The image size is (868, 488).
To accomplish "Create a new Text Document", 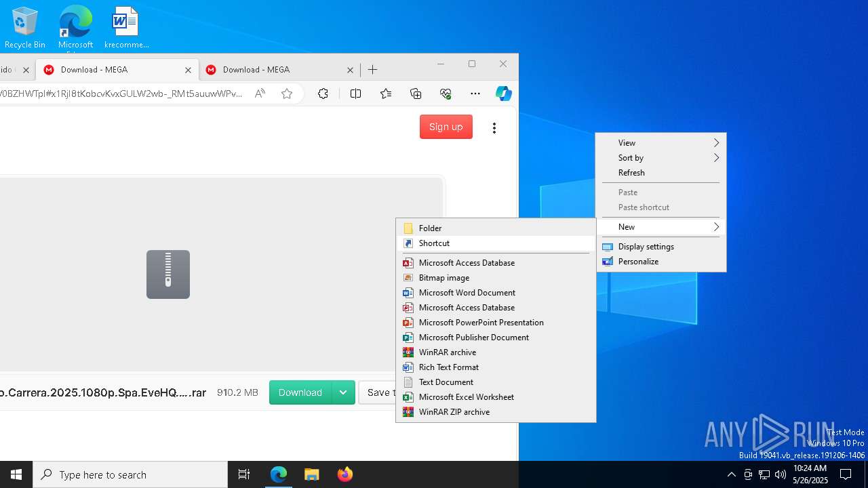I will (x=496, y=382).
